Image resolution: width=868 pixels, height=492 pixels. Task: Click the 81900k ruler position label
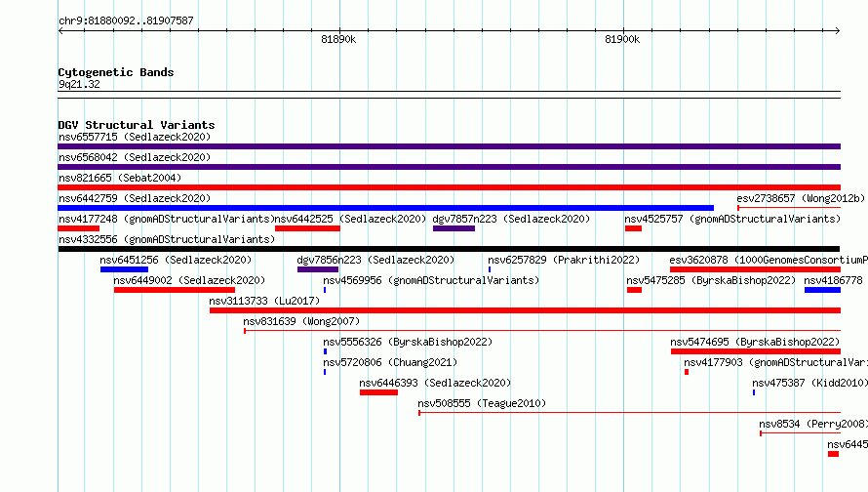tap(622, 39)
